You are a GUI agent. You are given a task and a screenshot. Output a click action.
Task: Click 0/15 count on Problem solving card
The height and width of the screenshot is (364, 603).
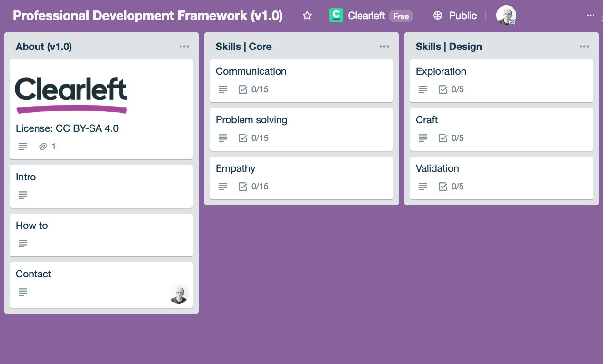click(x=260, y=138)
